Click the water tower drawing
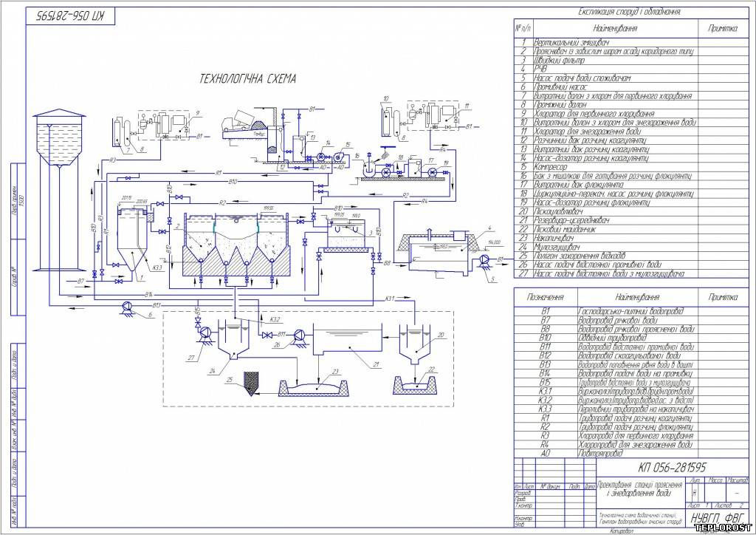The height and width of the screenshot is (535, 756). coord(59,190)
